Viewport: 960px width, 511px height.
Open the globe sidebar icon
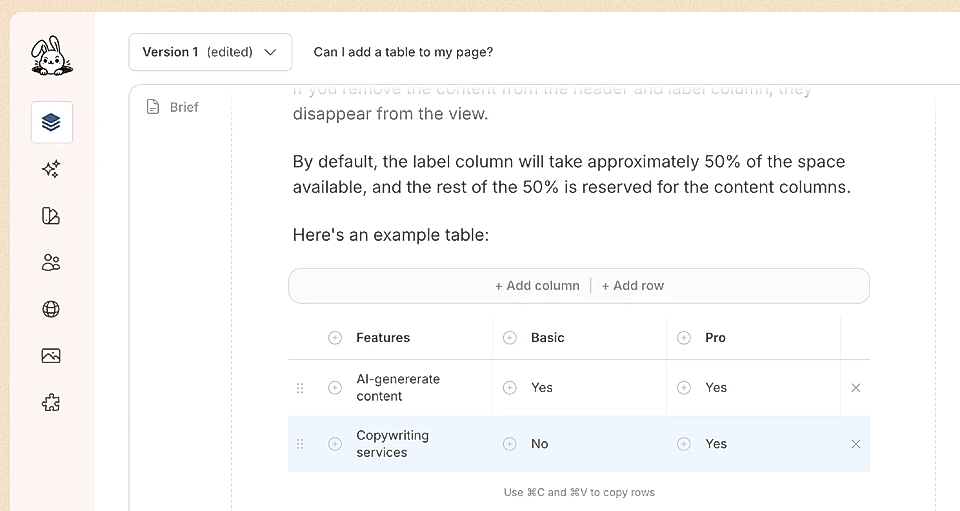coord(51,309)
